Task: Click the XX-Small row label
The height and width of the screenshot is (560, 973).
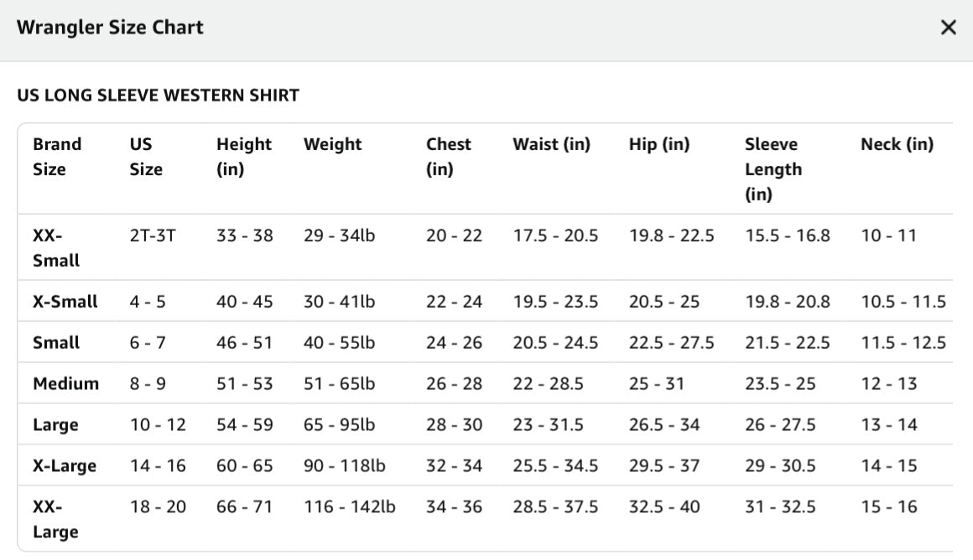Action: (56, 247)
